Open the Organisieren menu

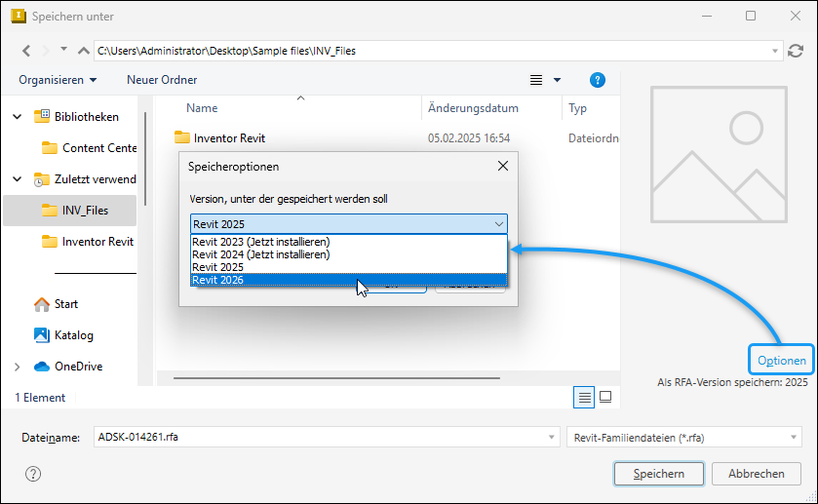(58, 80)
